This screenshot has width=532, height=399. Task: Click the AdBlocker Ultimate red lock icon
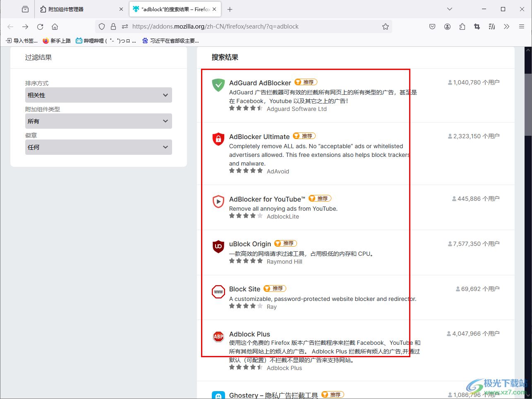[x=218, y=139]
